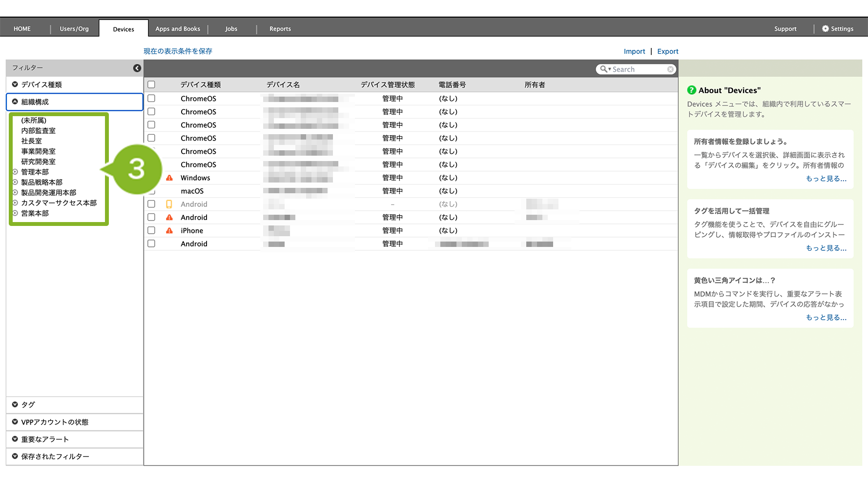The height and width of the screenshot is (488, 868).
Task: Toggle the select-all checkbox in header
Action: (151, 85)
